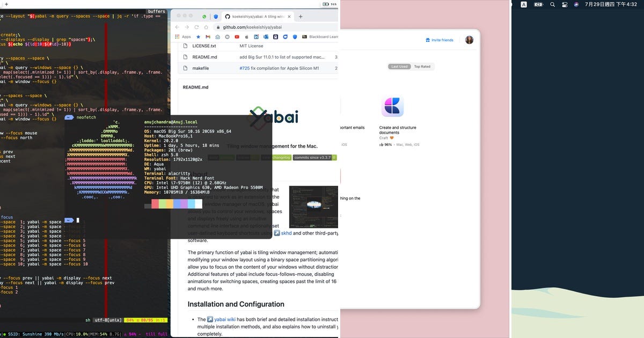Open the LinkedIn bookmark icon
The height and width of the screenshot is (338, 644).
(x=256, y=36)
